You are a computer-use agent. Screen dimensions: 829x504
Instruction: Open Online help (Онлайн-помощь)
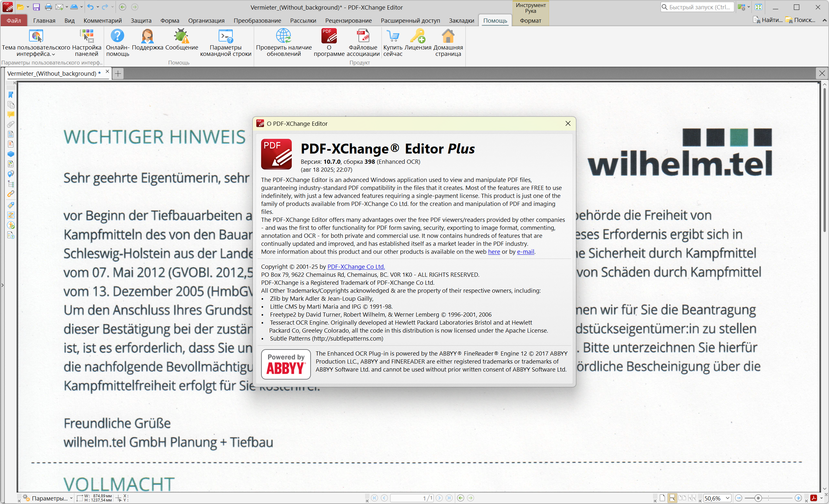[x=117, y=43]
